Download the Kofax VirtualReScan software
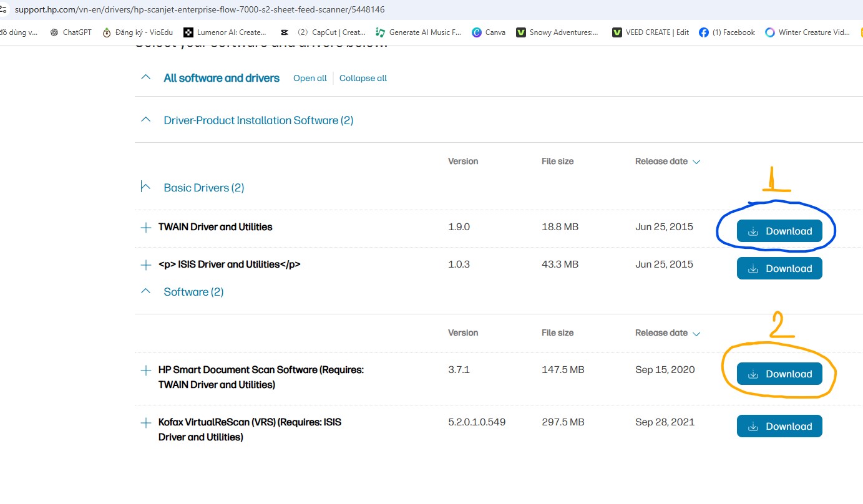This screenshot has width=863, height=504. point(779,427)
